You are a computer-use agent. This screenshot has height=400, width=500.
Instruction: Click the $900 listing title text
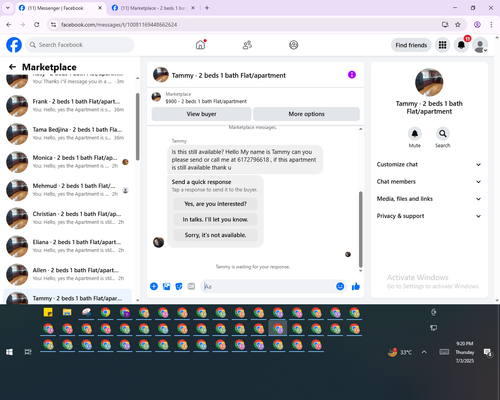click(206, 101)
